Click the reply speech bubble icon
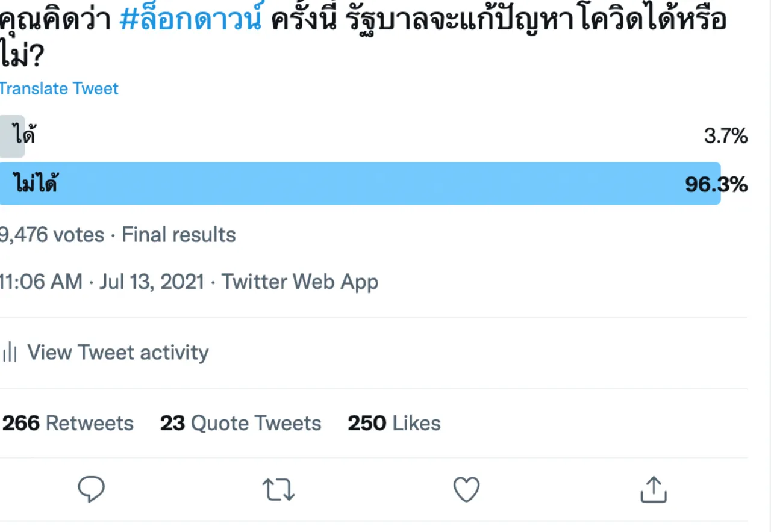This screenshot has height=532, width=771. [92, 490]
